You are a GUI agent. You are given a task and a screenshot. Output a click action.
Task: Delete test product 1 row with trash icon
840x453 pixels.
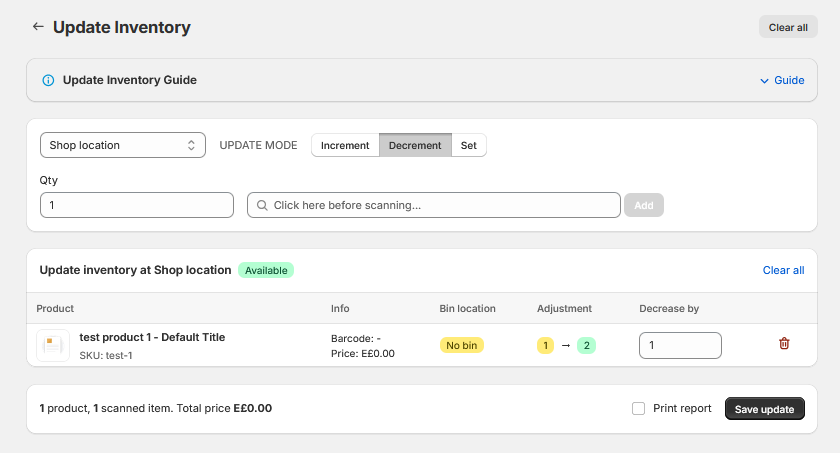pyautogui.click(x=784, y=343)
